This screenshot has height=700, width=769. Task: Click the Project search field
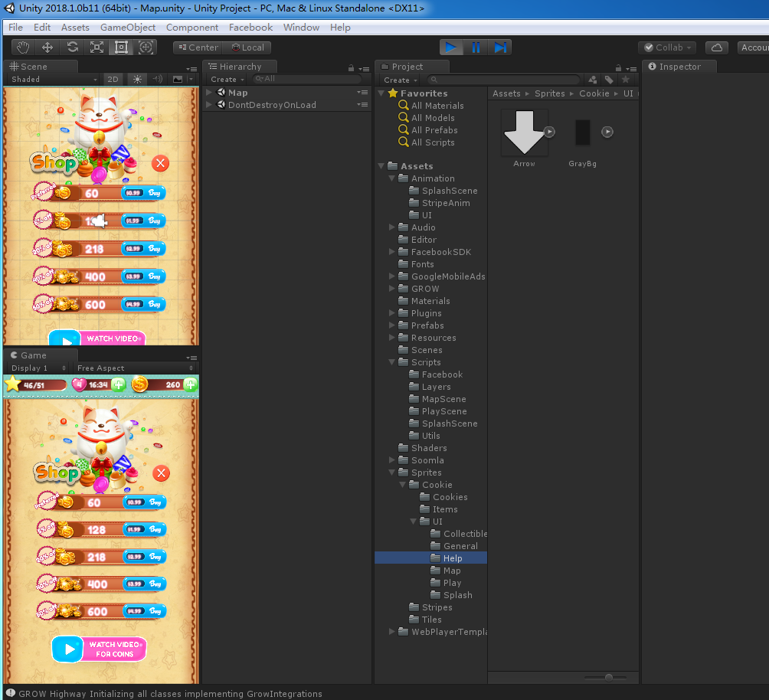[503, 80]
